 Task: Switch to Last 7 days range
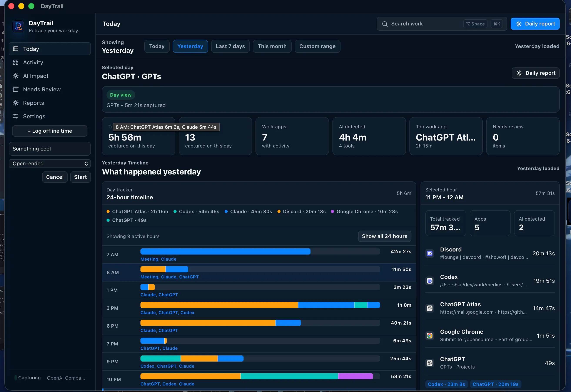click(230, 47)
